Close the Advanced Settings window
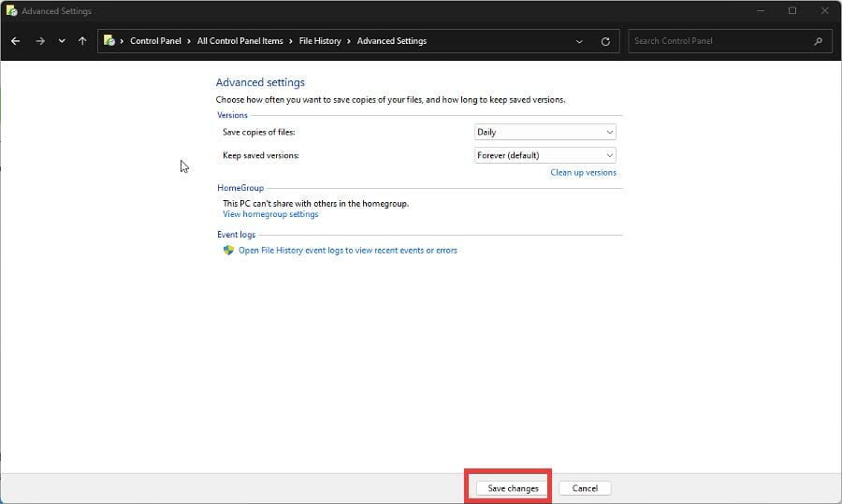Screen dimensions: 842x504 click(825, 10)
